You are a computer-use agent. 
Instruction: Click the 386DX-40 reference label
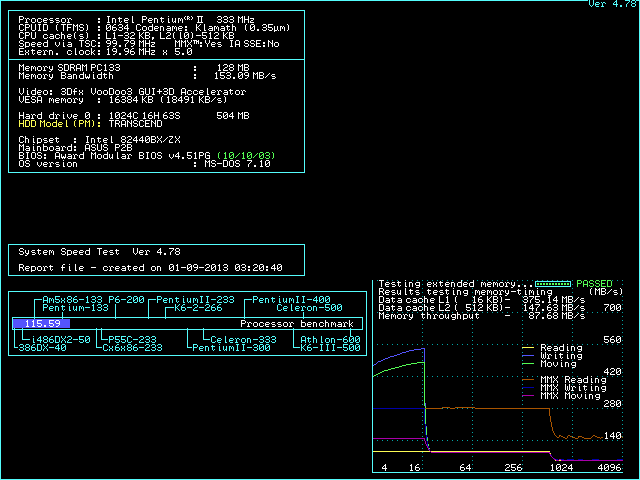pos(42,348)
